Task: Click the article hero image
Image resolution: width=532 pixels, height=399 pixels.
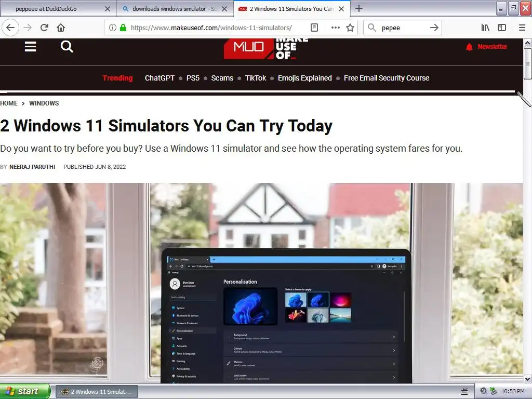Action: (261, 283)
